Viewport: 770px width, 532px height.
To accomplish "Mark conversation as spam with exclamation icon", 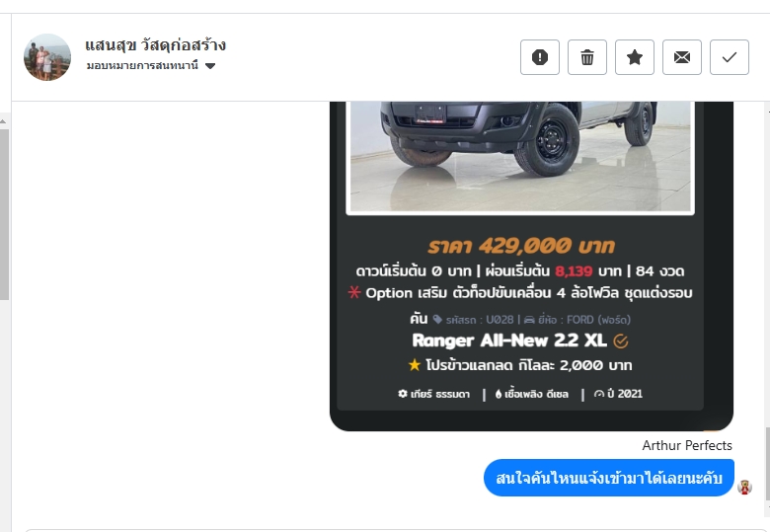I will (x=540, y=57).
